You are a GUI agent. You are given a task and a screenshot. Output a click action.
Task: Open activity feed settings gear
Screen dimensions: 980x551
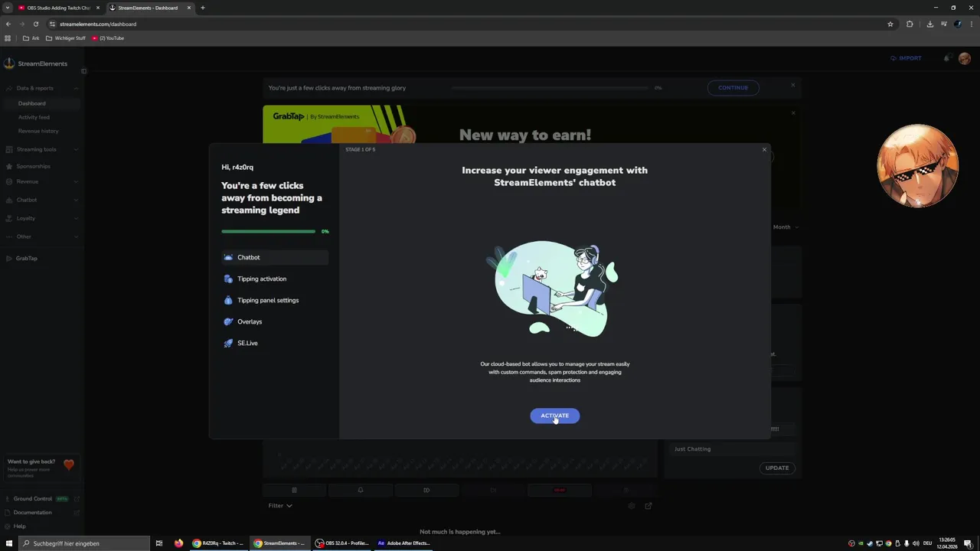[632, 506]
